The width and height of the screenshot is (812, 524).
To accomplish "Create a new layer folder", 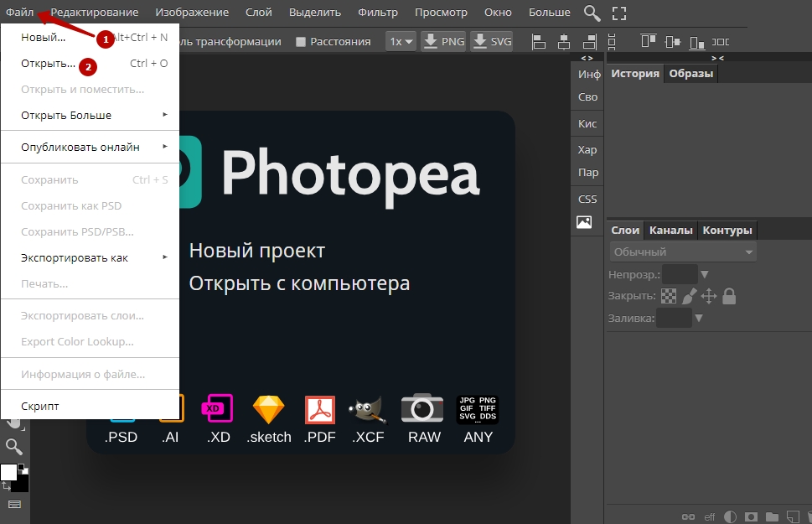I will click(771, 516).
